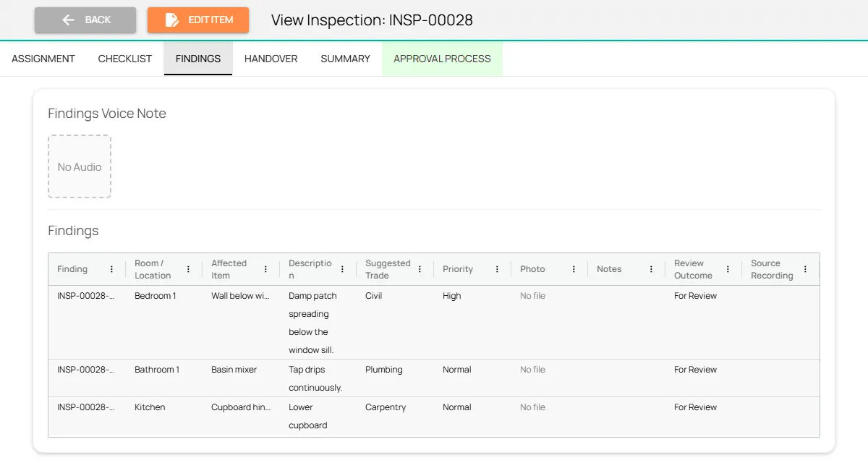
Task: Open the Affected Item column menu icon
Action: coord(265,269)
